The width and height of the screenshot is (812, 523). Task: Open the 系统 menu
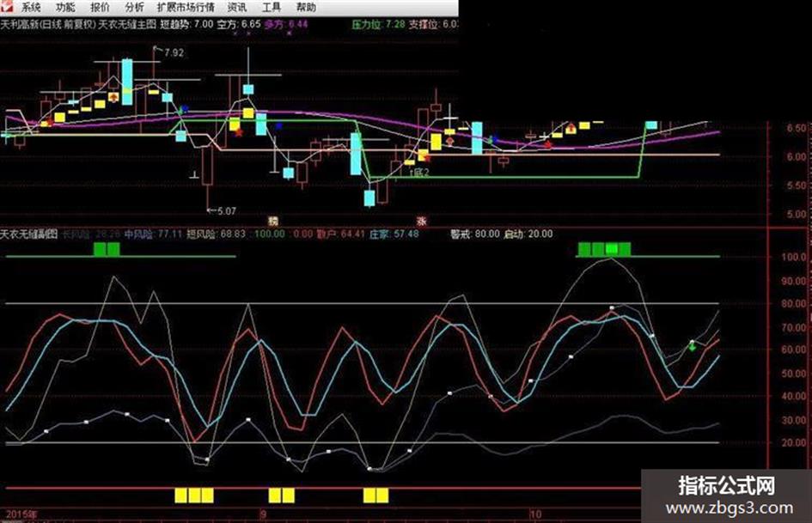(31, 7)
